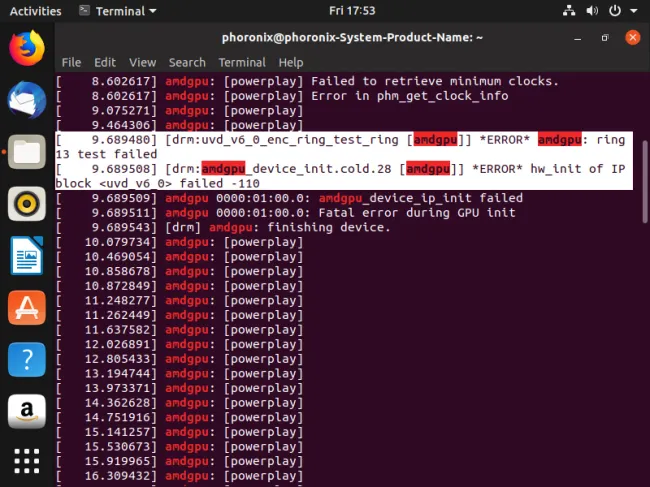Click the timestamp 9.075271
The image size is (650, 487).
121,111
